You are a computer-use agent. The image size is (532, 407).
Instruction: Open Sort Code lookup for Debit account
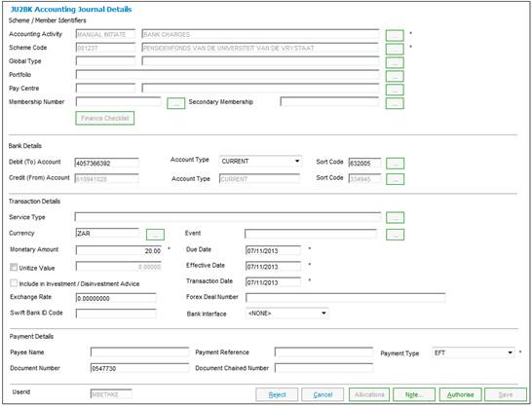(x=396, y=164)
